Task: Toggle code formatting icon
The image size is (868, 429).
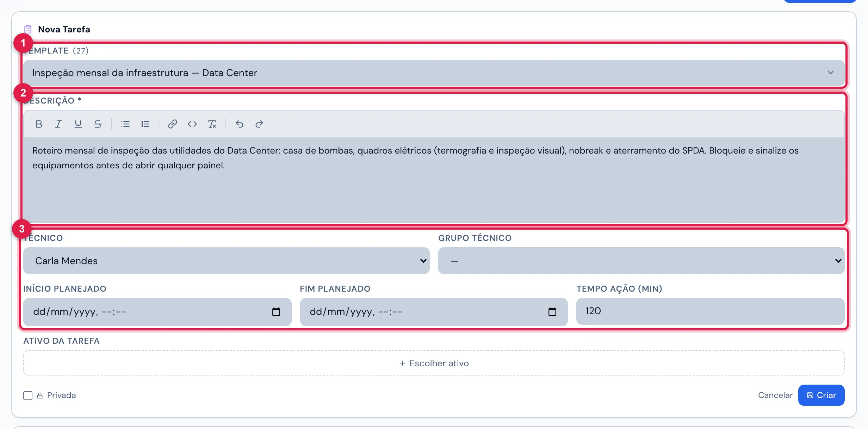Action: click(x=192, y=124)
